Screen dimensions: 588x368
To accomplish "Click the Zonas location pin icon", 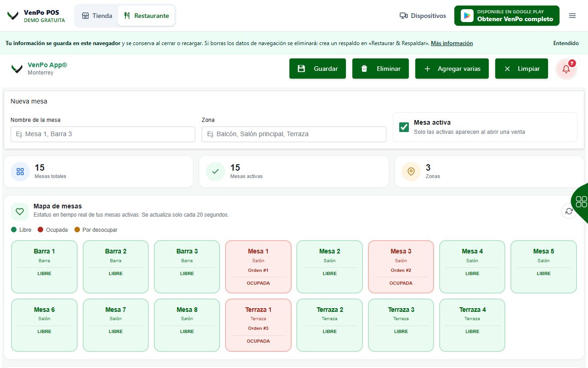I will point(411,172).
